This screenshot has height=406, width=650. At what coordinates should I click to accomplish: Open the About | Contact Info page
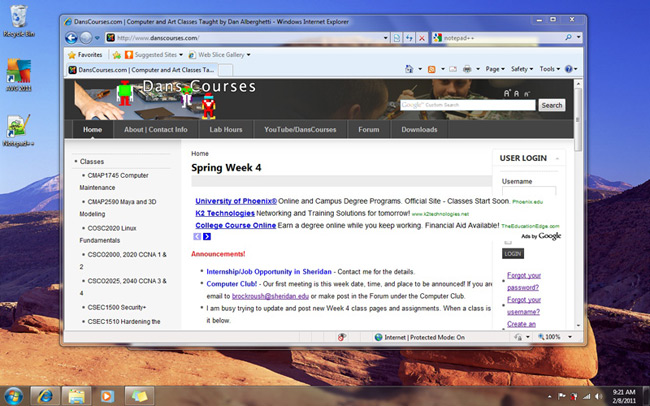(x=155, y=129)
